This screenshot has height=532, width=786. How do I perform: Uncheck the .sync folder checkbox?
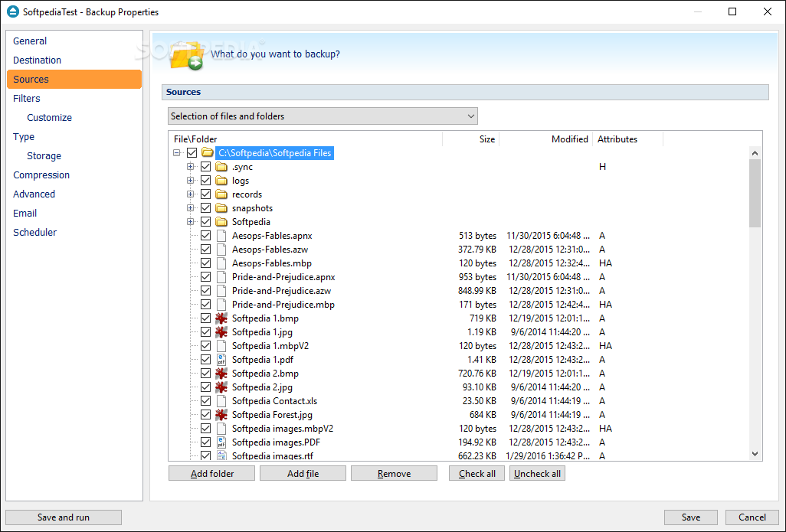point(205,167)
